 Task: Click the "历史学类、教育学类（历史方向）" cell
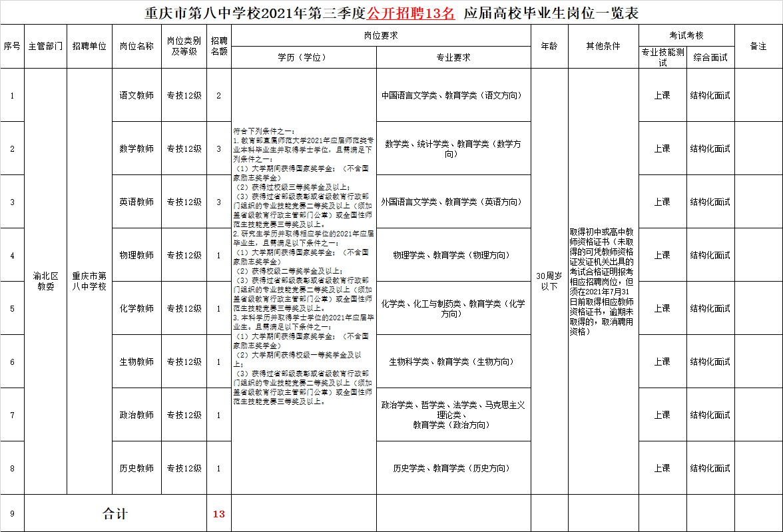(453, 469)
